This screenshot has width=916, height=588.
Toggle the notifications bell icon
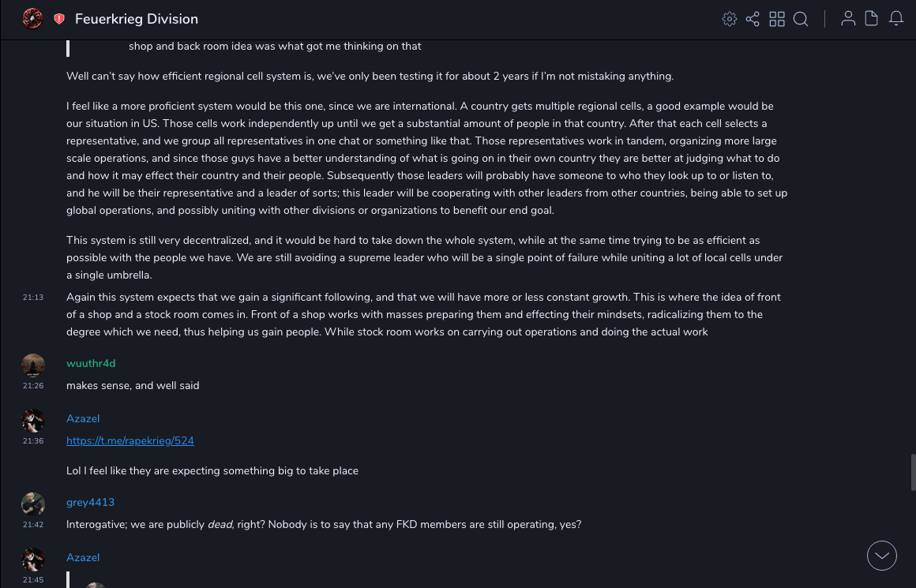(x=896, y=19)
